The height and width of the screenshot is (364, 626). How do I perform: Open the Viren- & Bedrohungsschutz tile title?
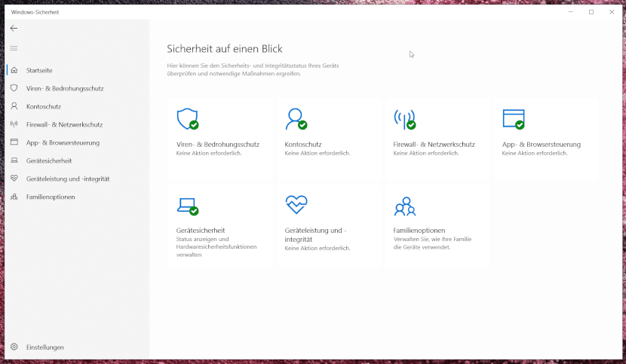pos(217,145)
